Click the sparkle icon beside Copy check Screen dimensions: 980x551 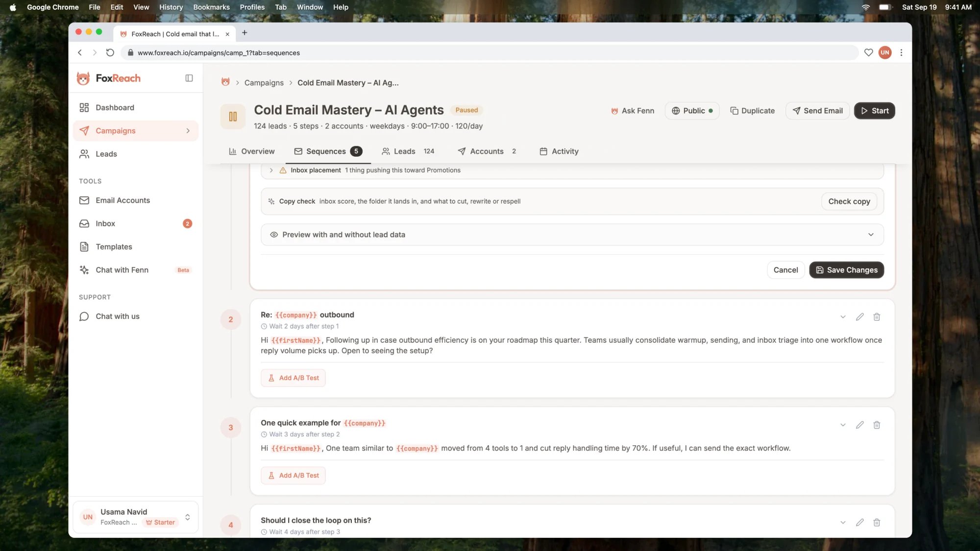(271, 201)
